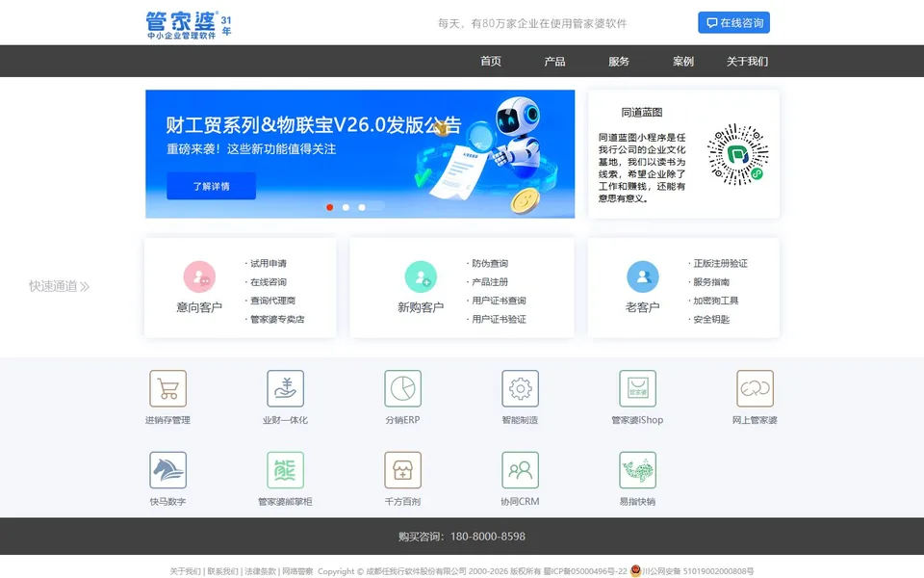924x578 pixels.
Task: Click the pink 意向客户 avatar icon
Action: click(x=199, y=276)
